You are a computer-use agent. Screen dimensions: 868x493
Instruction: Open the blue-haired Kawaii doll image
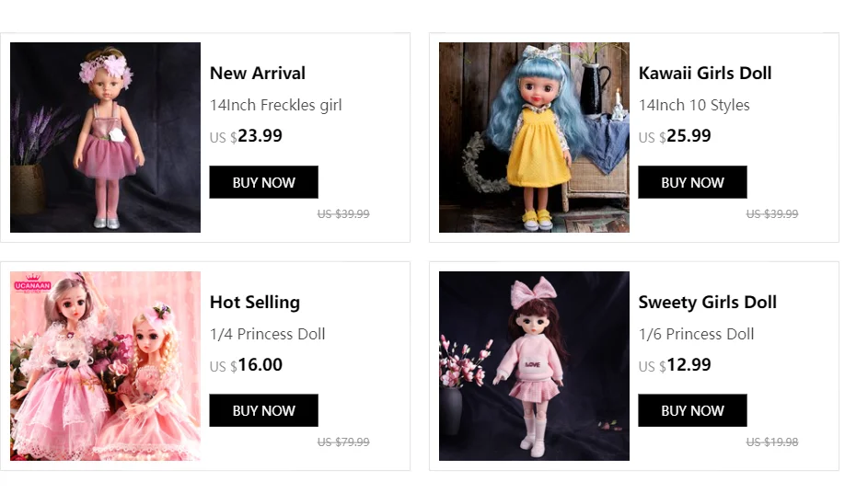[534, 137]
